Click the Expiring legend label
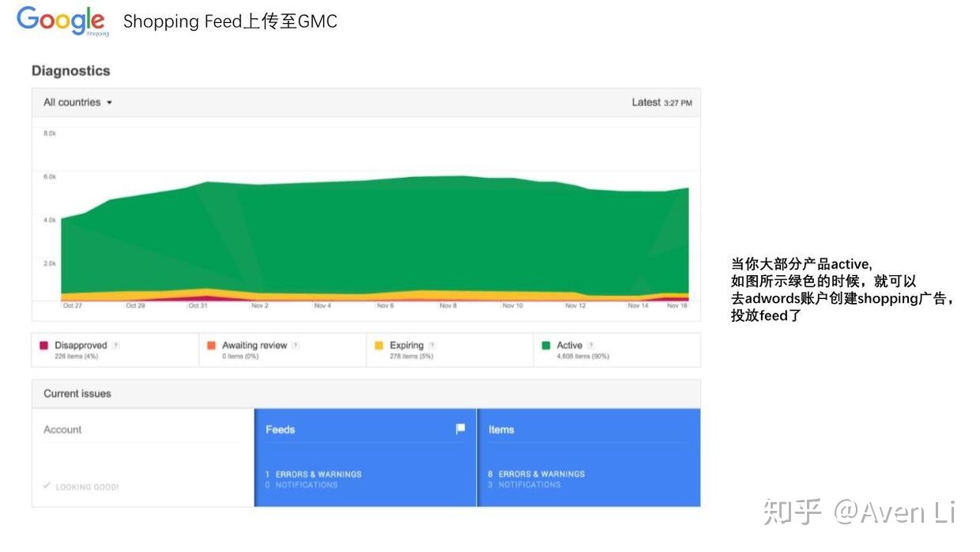 click(406, 345)
